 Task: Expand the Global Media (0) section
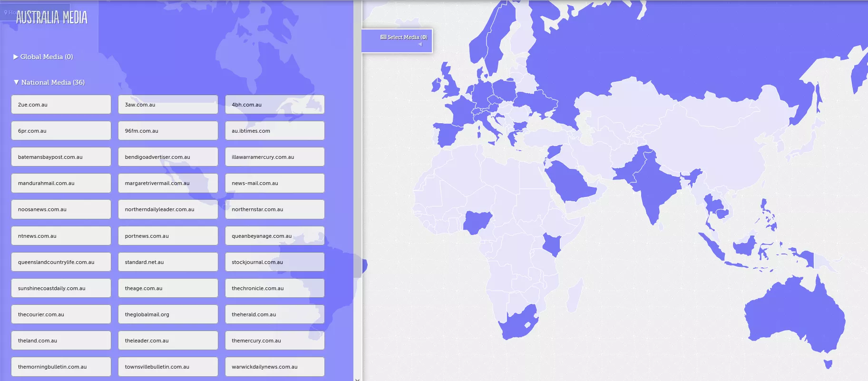click(x=43, y=57)
